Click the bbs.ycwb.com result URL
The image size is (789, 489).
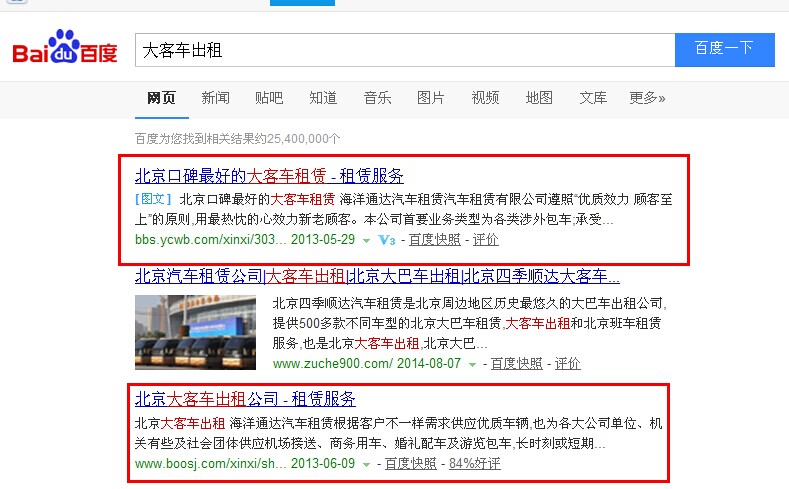click(210, 239)
